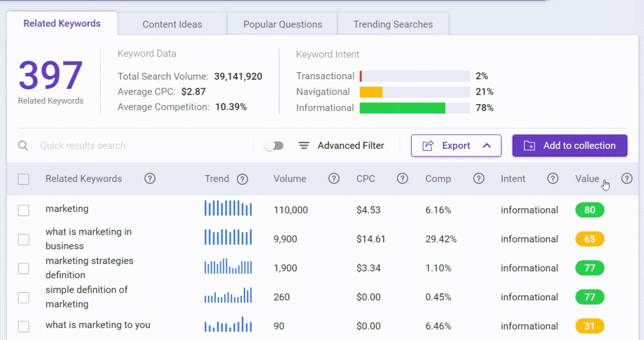The height and width of the screenshot is (340, 644).
Task: Open help icon beside Related Keywords column
Action: 150,178
